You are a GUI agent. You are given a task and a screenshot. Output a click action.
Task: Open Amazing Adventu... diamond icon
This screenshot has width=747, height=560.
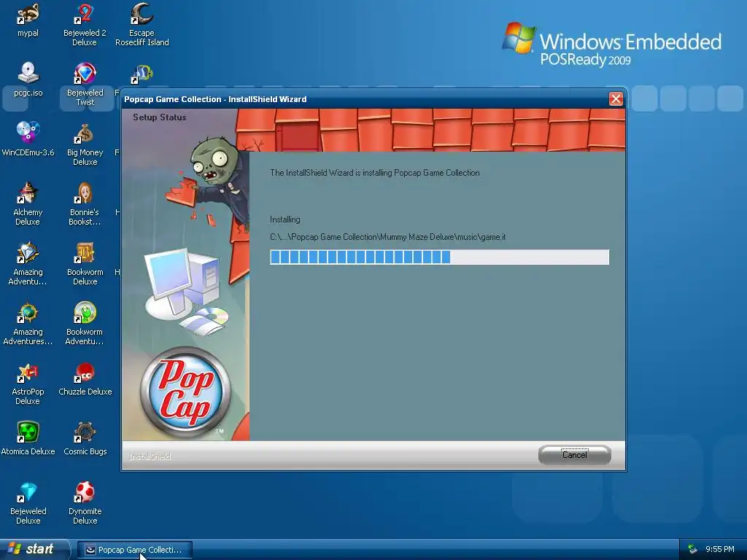pos(28,264)
